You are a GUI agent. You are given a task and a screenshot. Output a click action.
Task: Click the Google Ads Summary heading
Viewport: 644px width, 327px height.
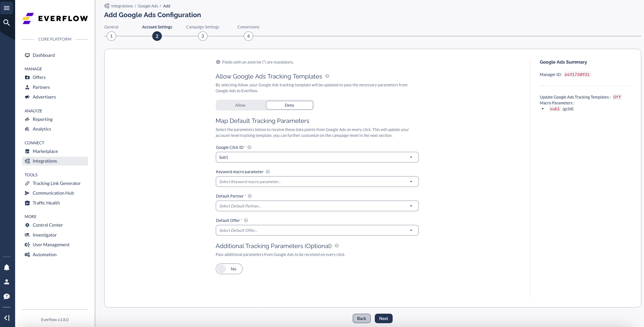pyautogui.click(x=563, y=62)
